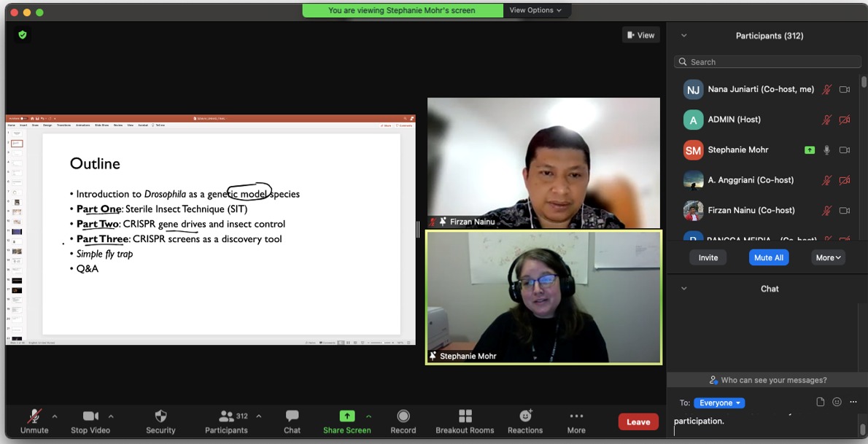
Task: Open the Security shield options
Action: tap(160, 421)
